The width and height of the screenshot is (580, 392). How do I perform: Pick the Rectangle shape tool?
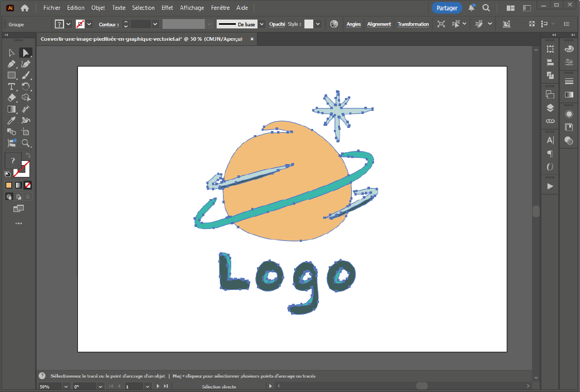pos(11,75)
